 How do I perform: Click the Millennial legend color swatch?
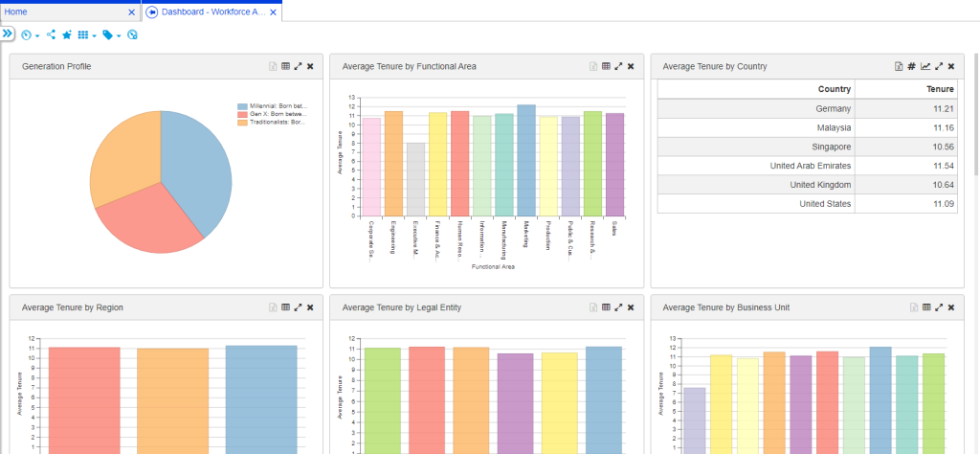point(243,106)
